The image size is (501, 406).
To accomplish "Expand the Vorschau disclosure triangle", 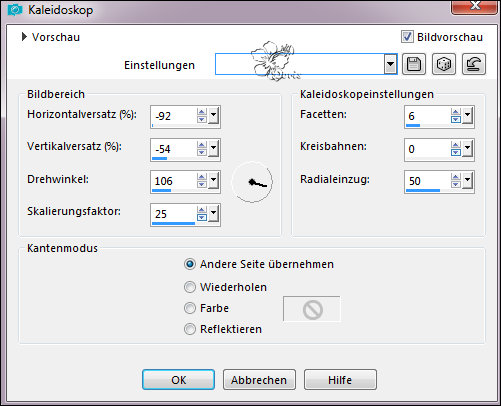I will [x=24, y=37].
